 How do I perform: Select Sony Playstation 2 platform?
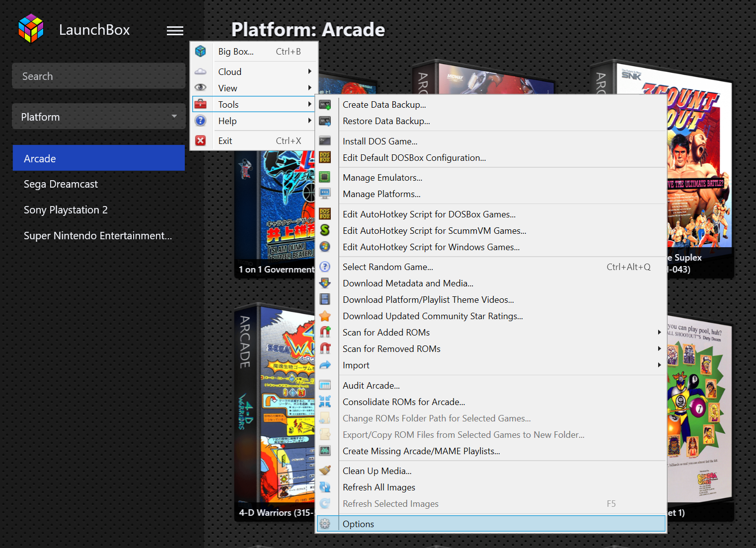click(98, 210)
